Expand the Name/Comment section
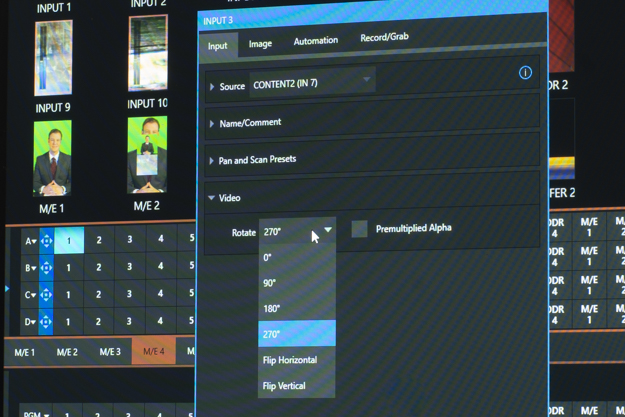625x417 pixels. (x=250, y=123)
